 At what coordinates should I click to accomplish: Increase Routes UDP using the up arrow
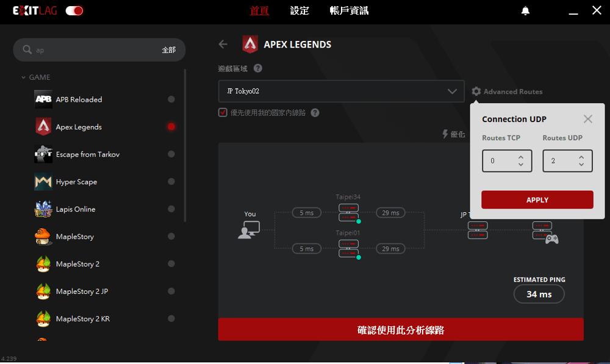[x=582, y=157]
